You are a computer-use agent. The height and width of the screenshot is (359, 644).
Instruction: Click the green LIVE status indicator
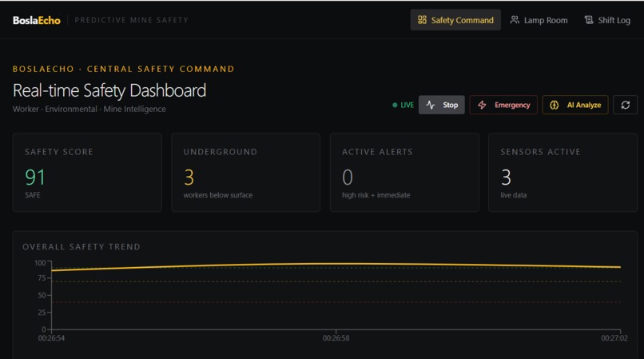(403, 105)
